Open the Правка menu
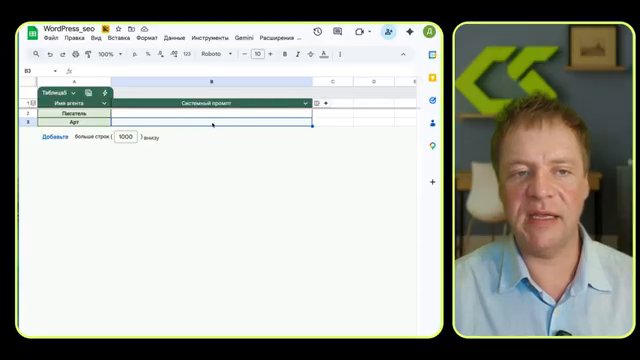640x360 pixels. [x=74, y=38]
